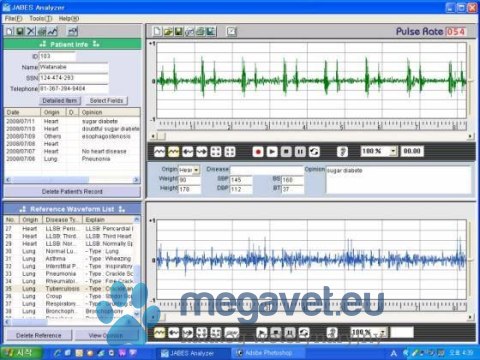This screenshot has width=480, height=360.
Task: Save the waveform with the disk icon
Action: (179, 31)
